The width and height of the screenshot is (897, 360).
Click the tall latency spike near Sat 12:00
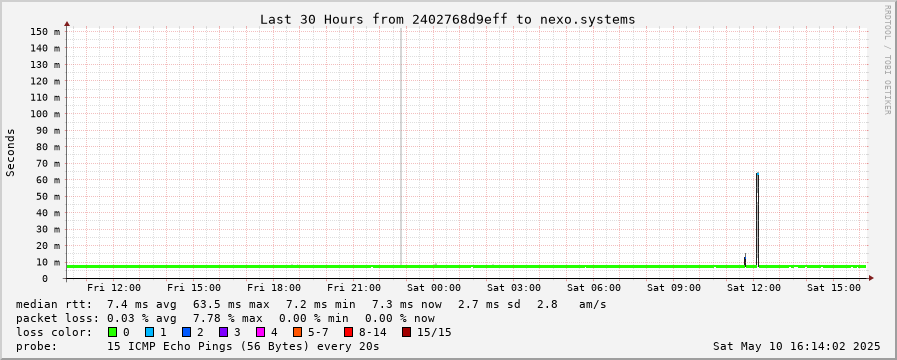pos(757,220)
